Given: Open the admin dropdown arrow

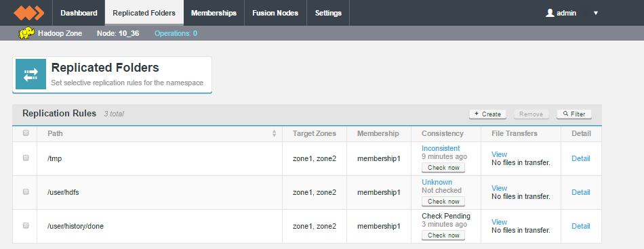Looking at the screenshot, I should point(596,13).
